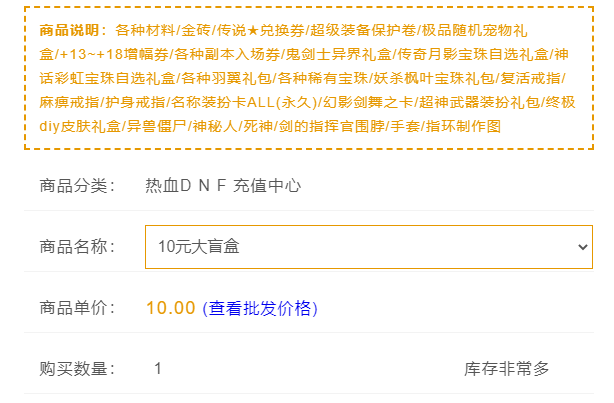
Task: Click the 库存非常多 stock text
Action: coord(507,369)
